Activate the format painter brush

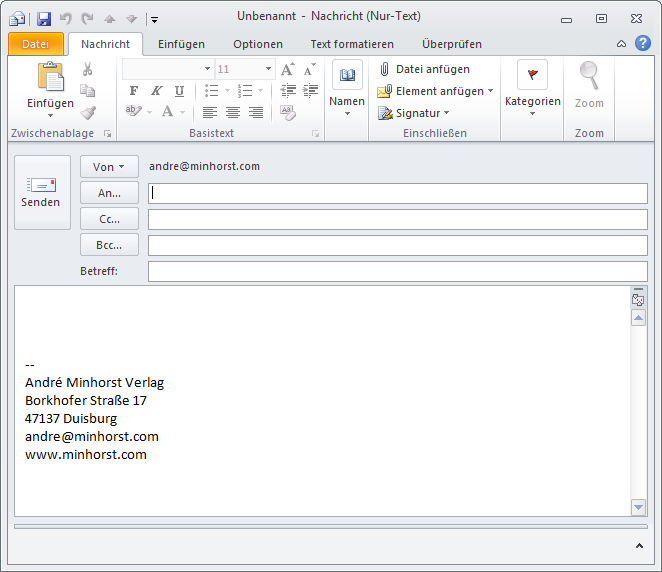pos(88,113)
